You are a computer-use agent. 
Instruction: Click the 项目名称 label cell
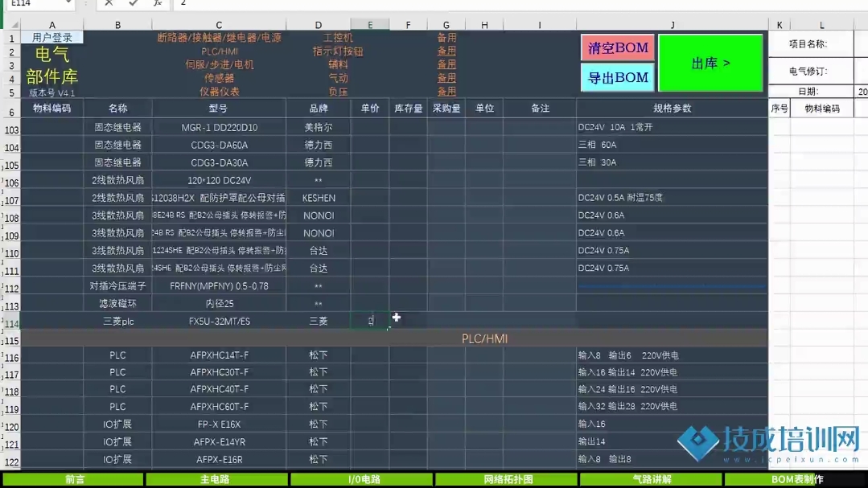810,43
